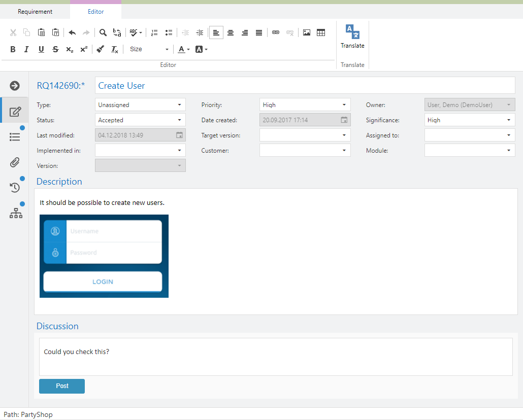Toggle underline formatting

click(x=41, y=49)
